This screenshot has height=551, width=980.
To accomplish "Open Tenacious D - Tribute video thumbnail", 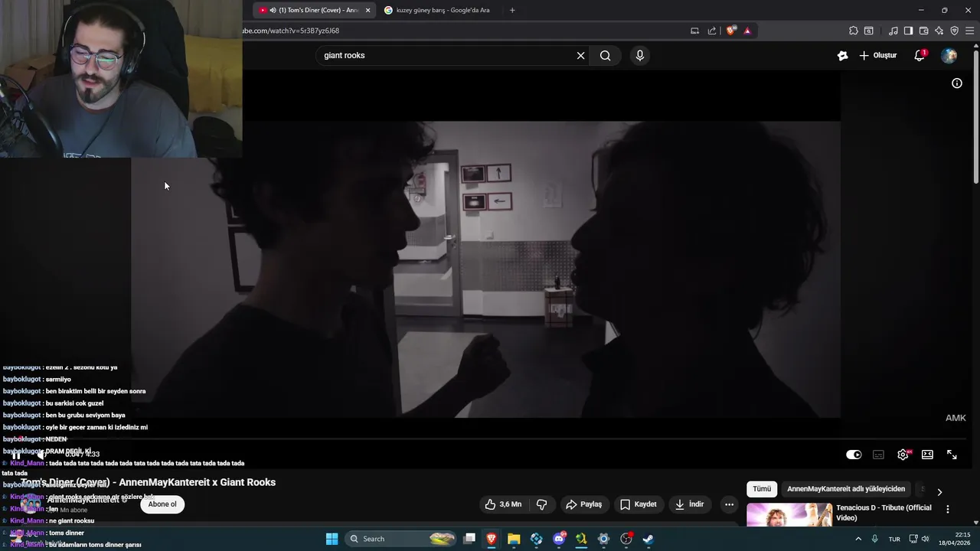I will tap(789, 515).
